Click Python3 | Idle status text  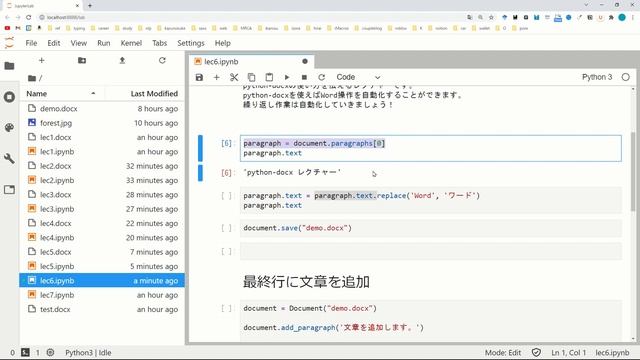point(88,352)
